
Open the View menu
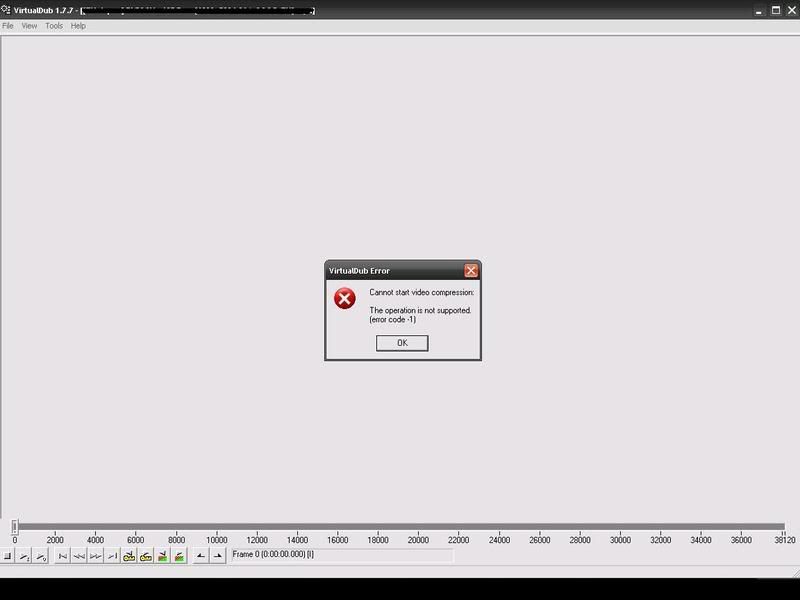click(29, 26)
